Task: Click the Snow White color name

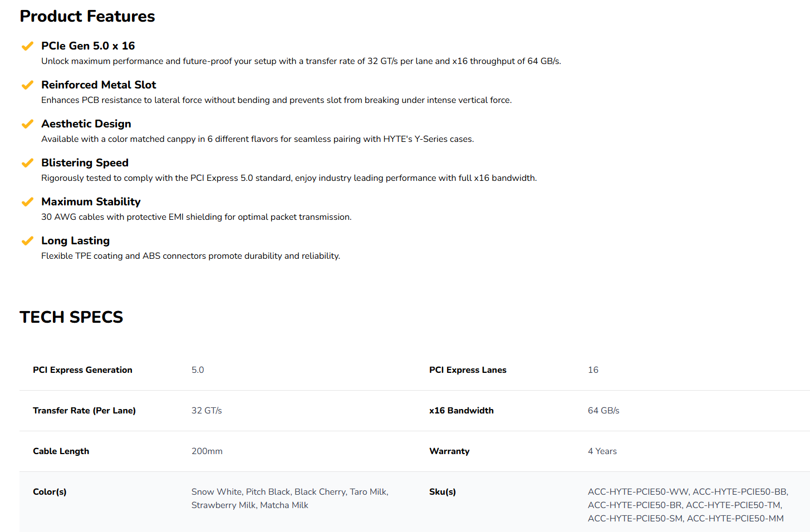Action: (217, 492)
